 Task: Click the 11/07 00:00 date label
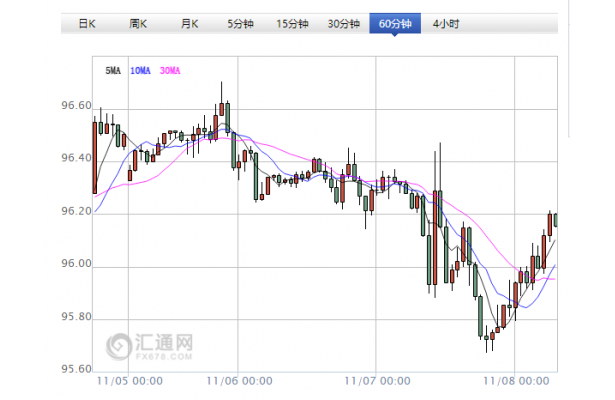pos(377,381)
